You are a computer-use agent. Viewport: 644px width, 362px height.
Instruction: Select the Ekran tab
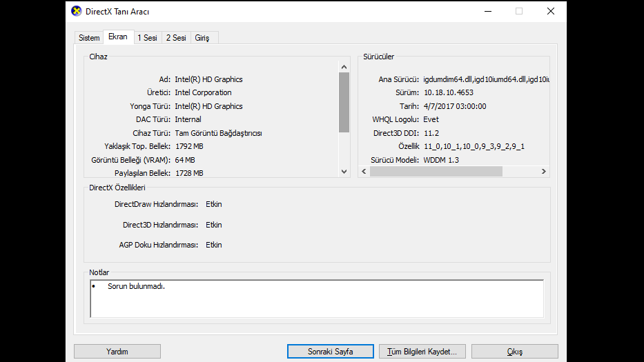point(118,37)
